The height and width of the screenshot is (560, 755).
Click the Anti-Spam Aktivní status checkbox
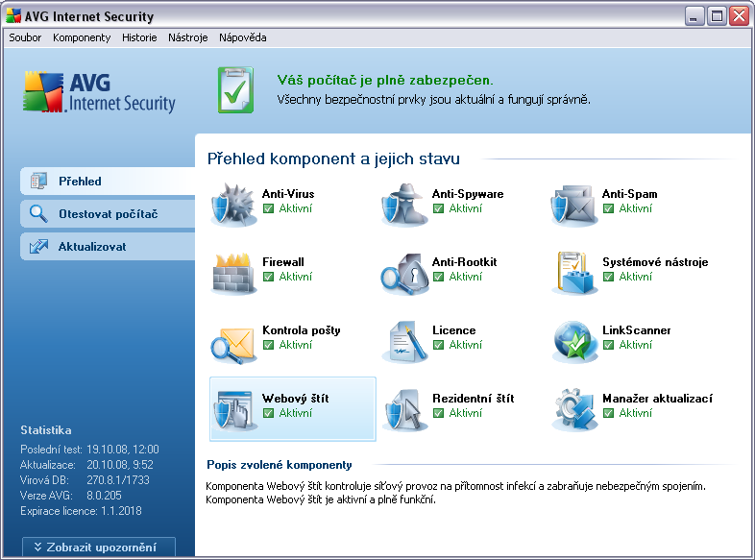point(609,208)
